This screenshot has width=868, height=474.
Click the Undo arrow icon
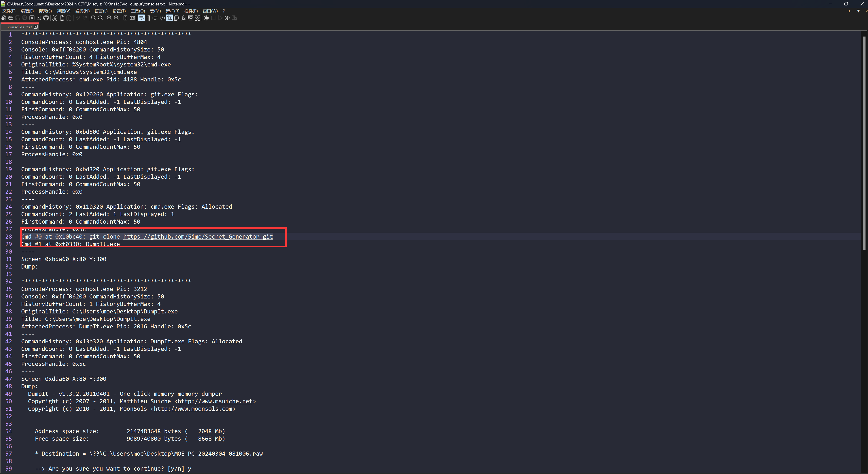(x=78, y=18)
